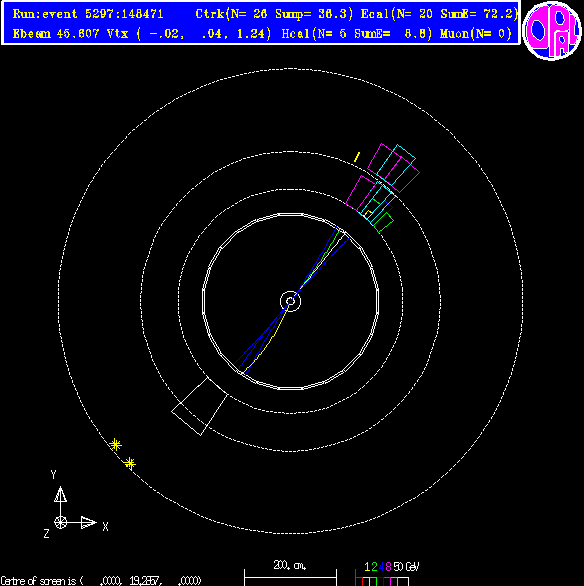Screen dimensions: 584x586
Task: Click the OPAL logo in the corner
Action: 552,30
